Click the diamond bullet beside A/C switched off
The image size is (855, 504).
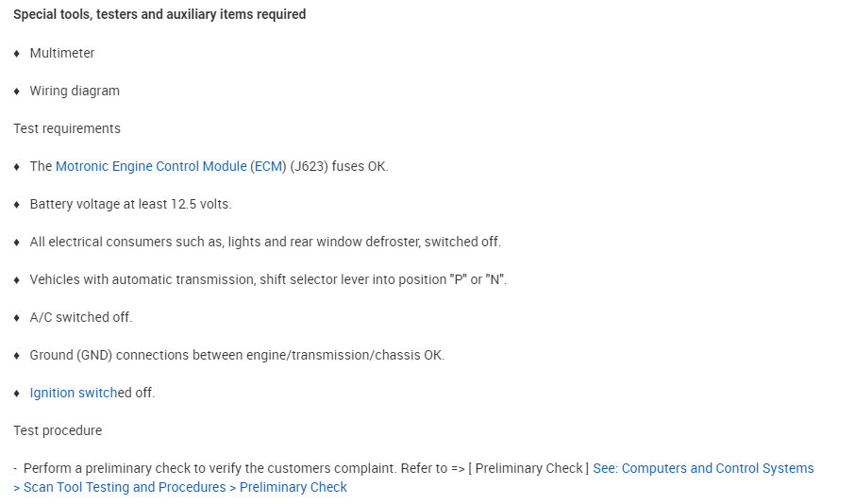(x=17, y=318)
